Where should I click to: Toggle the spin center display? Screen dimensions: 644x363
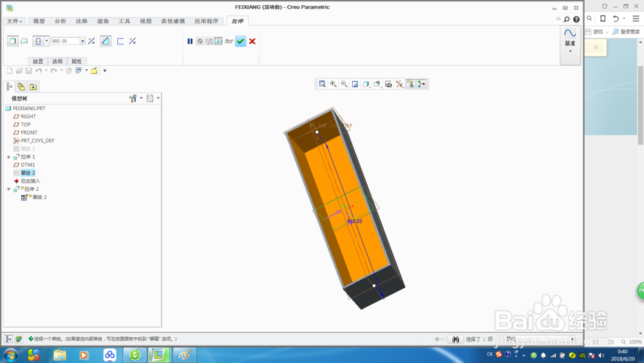click(x=421, y=84)
